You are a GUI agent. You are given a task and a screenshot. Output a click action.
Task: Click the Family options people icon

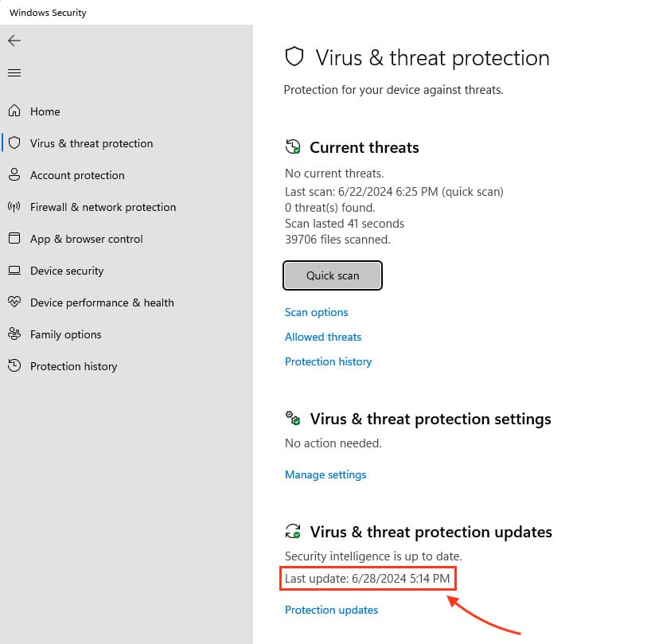click(x=14, y=334)
